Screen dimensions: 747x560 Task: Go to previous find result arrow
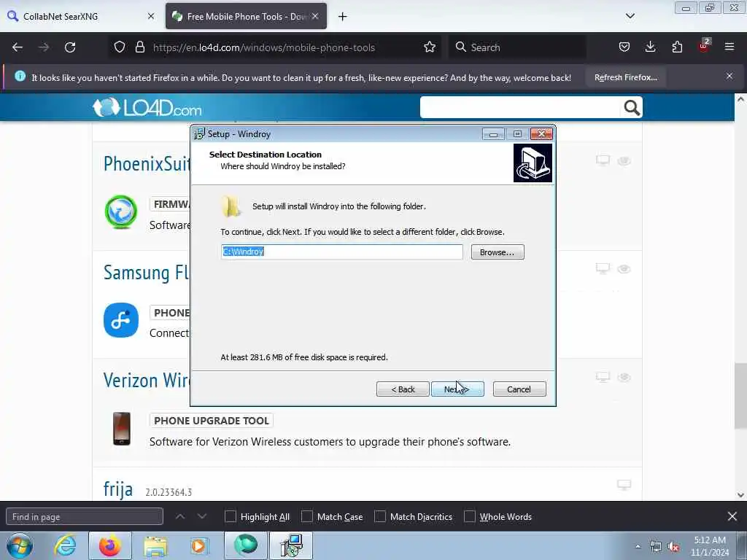point(180,516)
